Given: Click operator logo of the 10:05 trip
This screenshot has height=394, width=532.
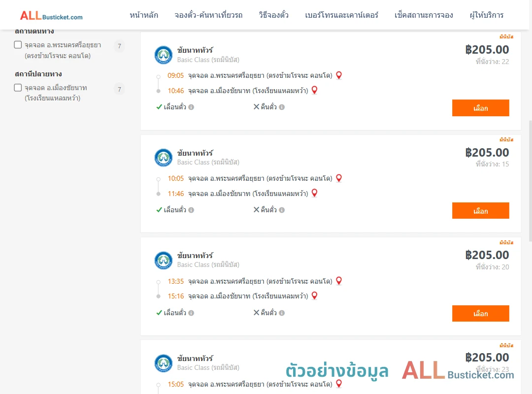Looking at the screenshot, I should (164, 158).
